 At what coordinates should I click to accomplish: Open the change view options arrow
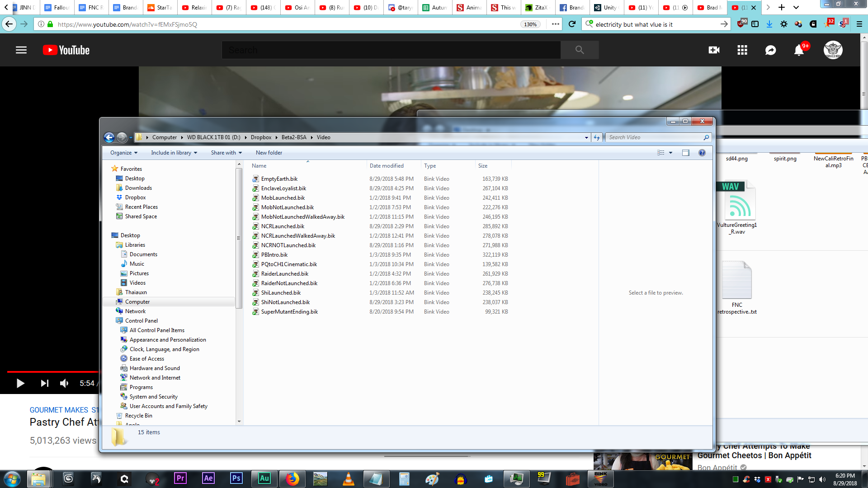[x=671, y=153]
